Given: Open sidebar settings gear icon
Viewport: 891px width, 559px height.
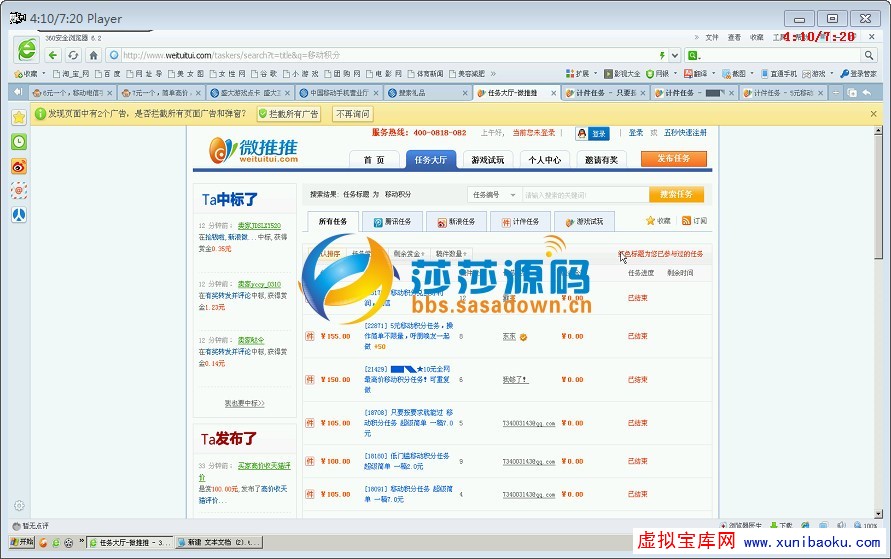Looking at the screenshot, I should pyautogui.click(x=19, y=505).
